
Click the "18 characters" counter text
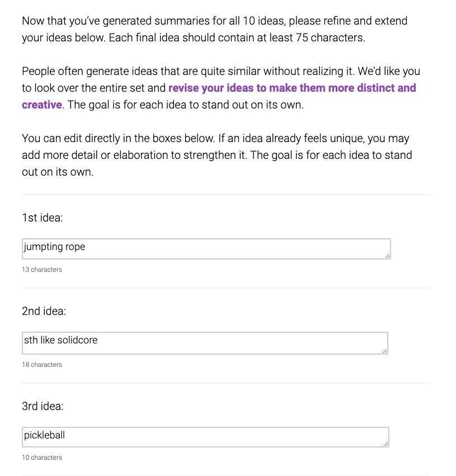[x=42, y=365]
